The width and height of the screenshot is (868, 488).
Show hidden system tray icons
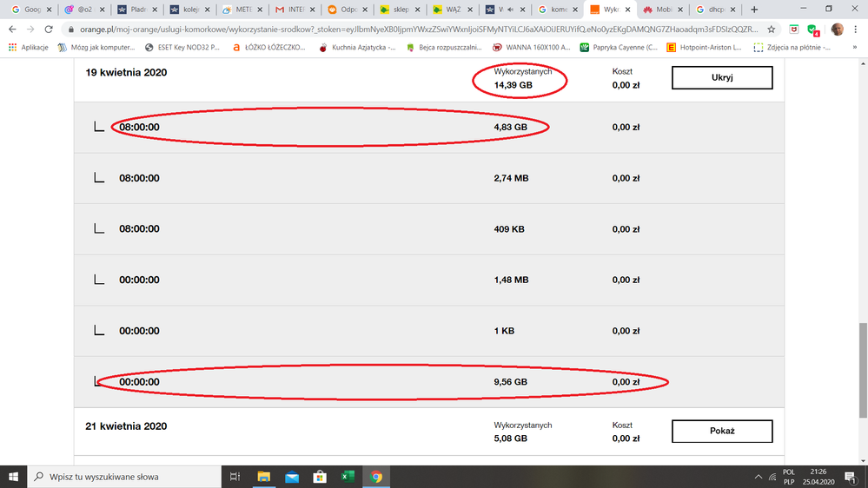(758, 477)
